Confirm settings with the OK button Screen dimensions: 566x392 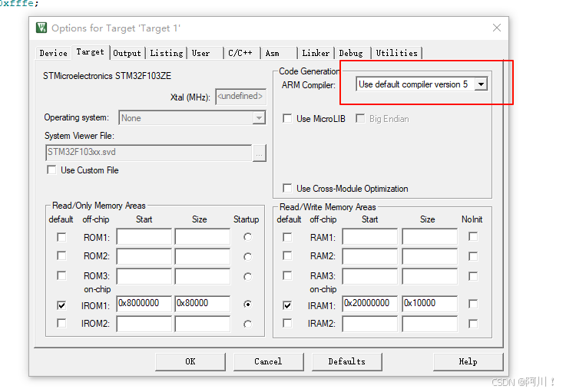190,362
